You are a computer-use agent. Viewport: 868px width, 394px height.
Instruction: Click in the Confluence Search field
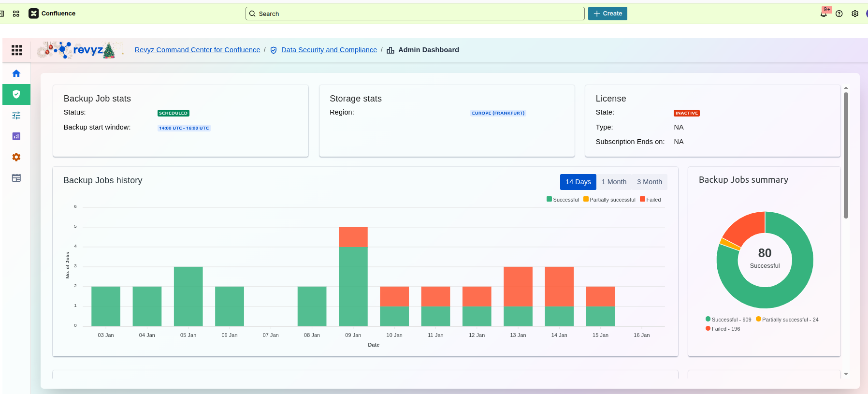coord(416,14)
